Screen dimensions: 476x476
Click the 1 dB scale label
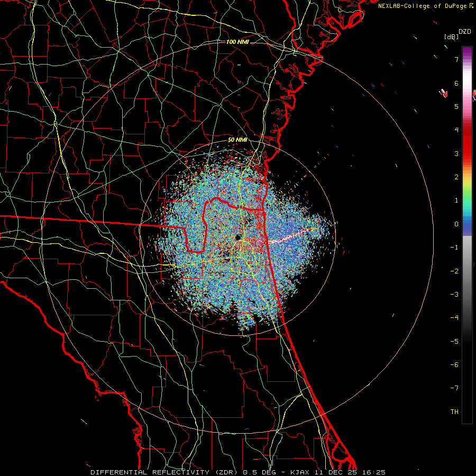pyautogui.click(x=456, y=200)
